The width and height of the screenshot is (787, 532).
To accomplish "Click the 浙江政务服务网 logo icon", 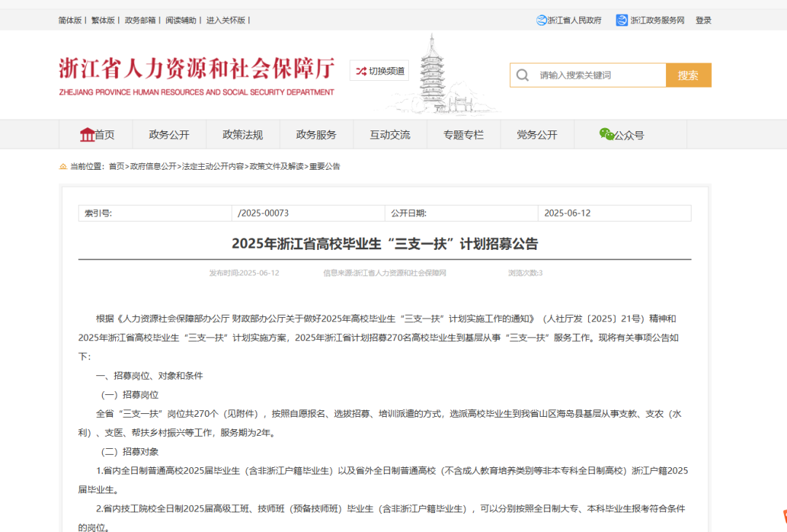I will coord(622,20).
